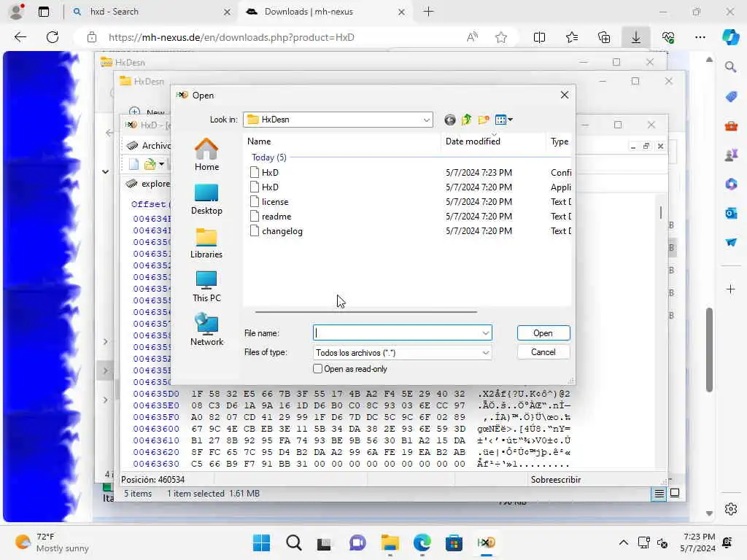Add this page to favorites star
Image resolution: width=747 pixels, height=560 pixels.
pyautogui.click(x=500, y=37)
